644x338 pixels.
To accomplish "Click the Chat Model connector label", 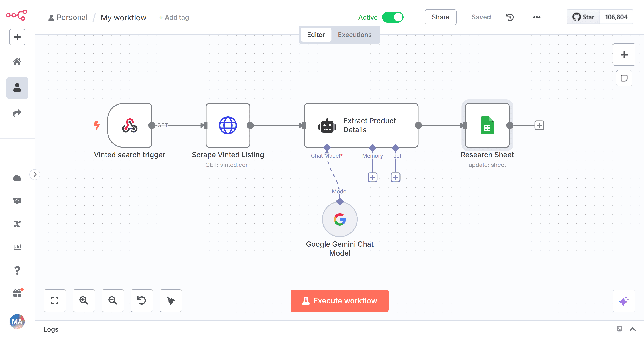I will tap(327, 156).
